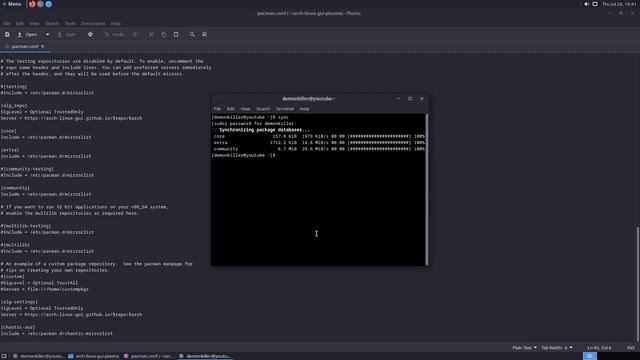The height and width of the screenshot is (360, 640).
Task: Open the Plain Text syntax dropdown in status bar
Action: coord(524,348)
